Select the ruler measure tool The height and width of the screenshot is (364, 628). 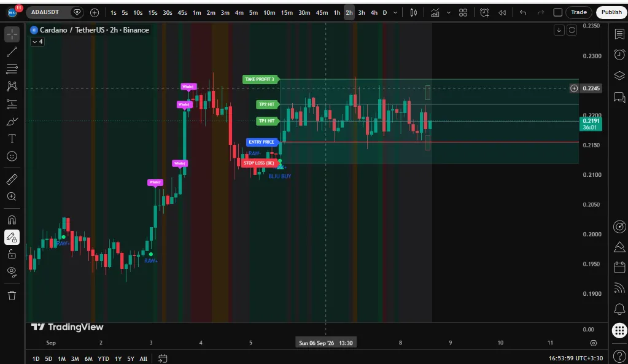tap(12, 179)
